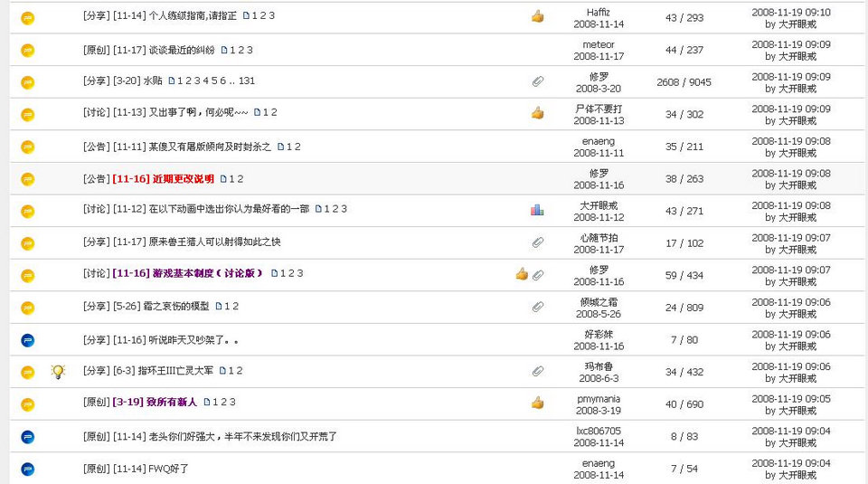868x484 pixels.
Task: Click the paperclip icon in the 游戏基本制度 row
Action: pos(537,275)
